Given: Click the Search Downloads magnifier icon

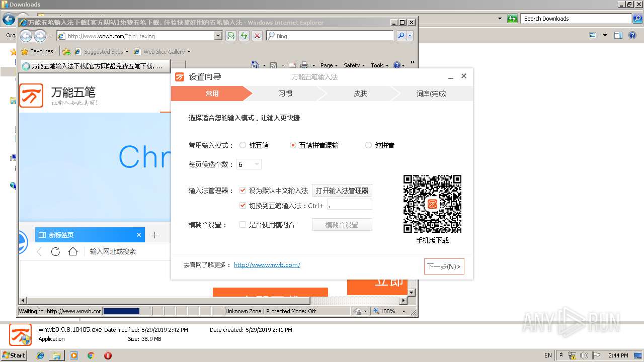Looking at the screenshot, I should [637, 19].
